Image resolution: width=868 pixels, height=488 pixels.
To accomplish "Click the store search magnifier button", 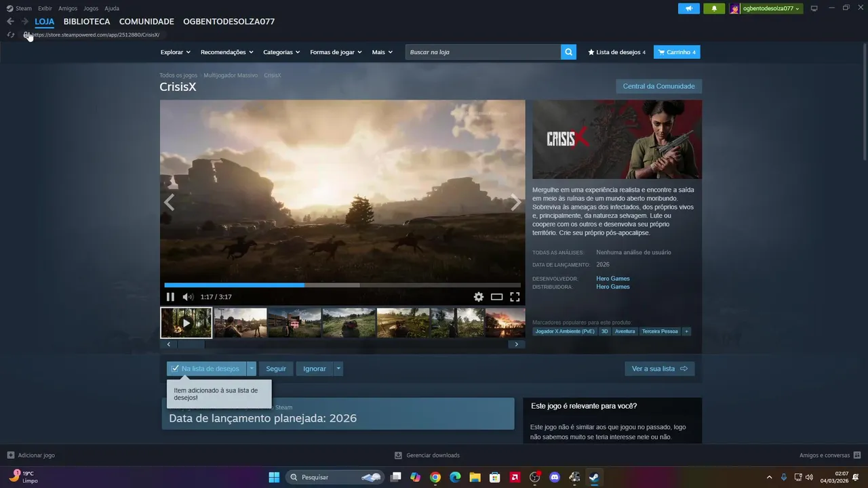I will [x=568, y=52].
